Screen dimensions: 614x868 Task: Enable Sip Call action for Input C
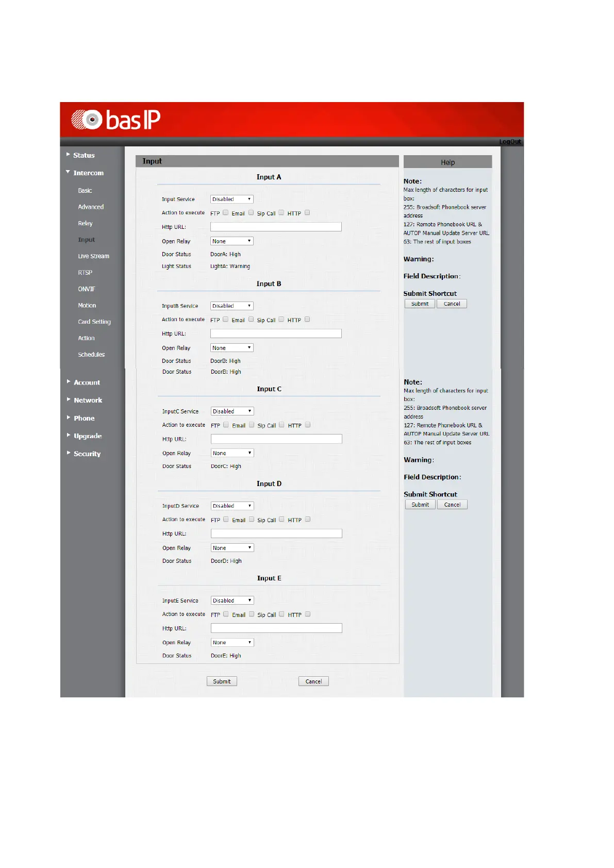click(281, 425)
